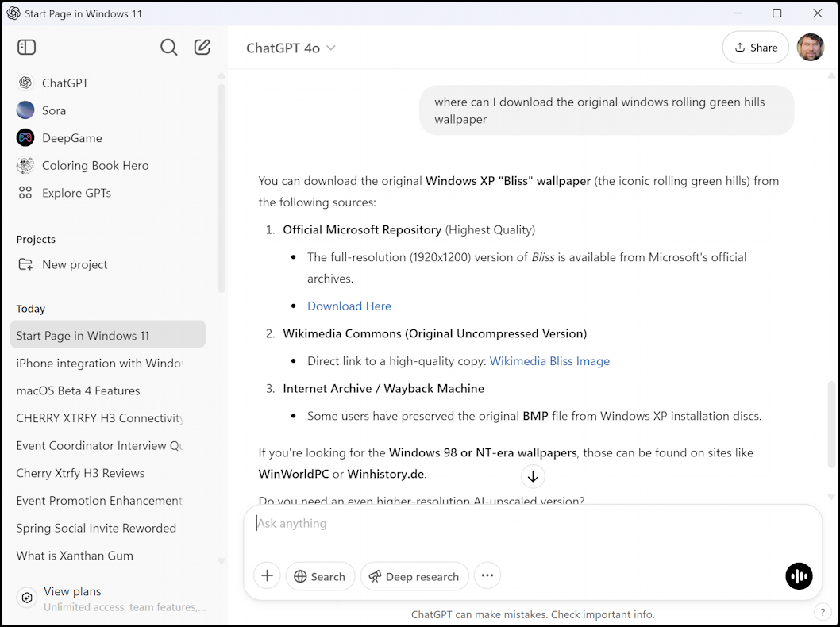Open Sora from the sidebar

[x=25, y=110]
